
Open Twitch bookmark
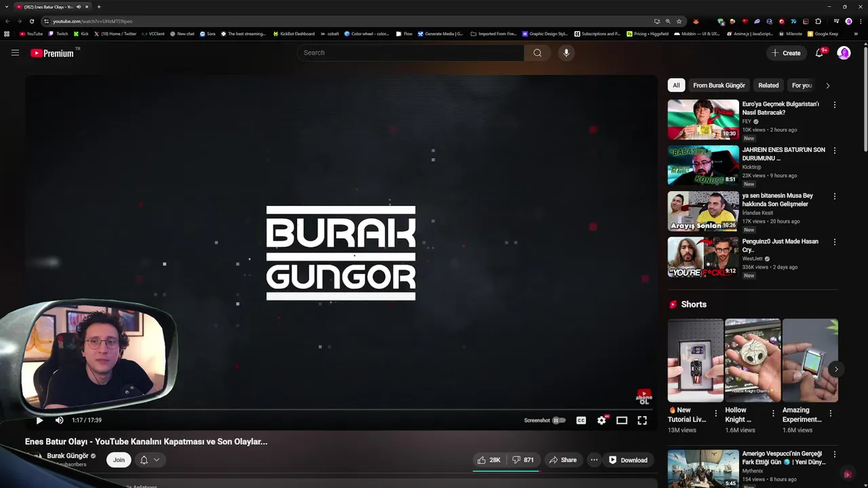[x=58, y=34]
